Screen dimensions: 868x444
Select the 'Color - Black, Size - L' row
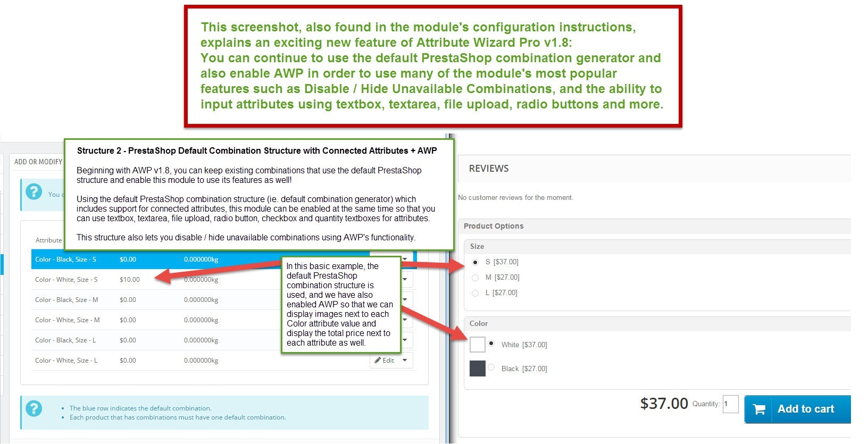coord(223,340)
